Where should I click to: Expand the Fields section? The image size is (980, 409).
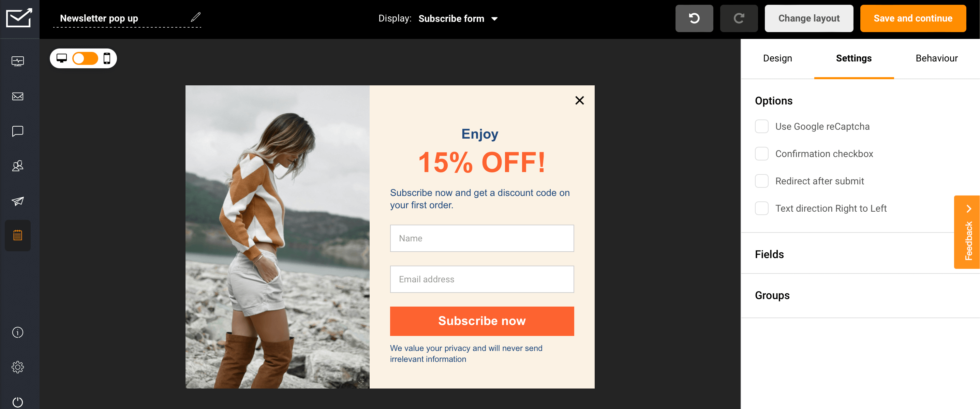pyautogui.click(x=770, y=255)
